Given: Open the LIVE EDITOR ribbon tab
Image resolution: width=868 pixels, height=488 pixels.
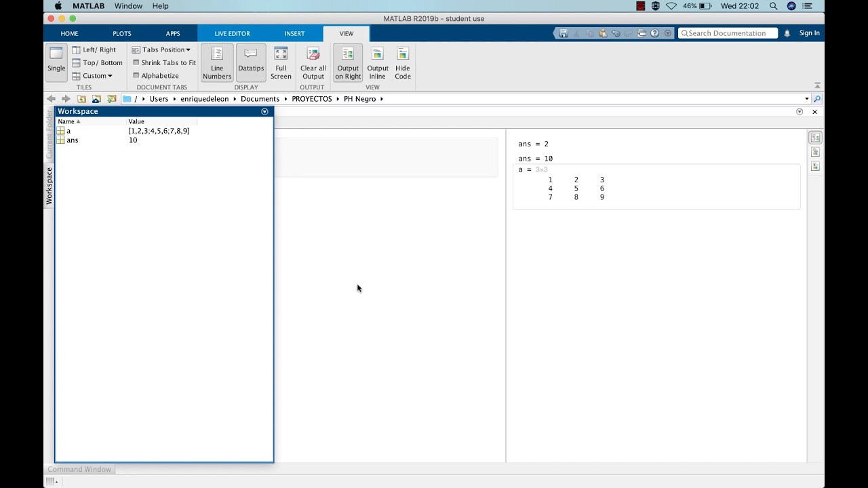Looking at the screenshot, I should [x=232, y=33].
